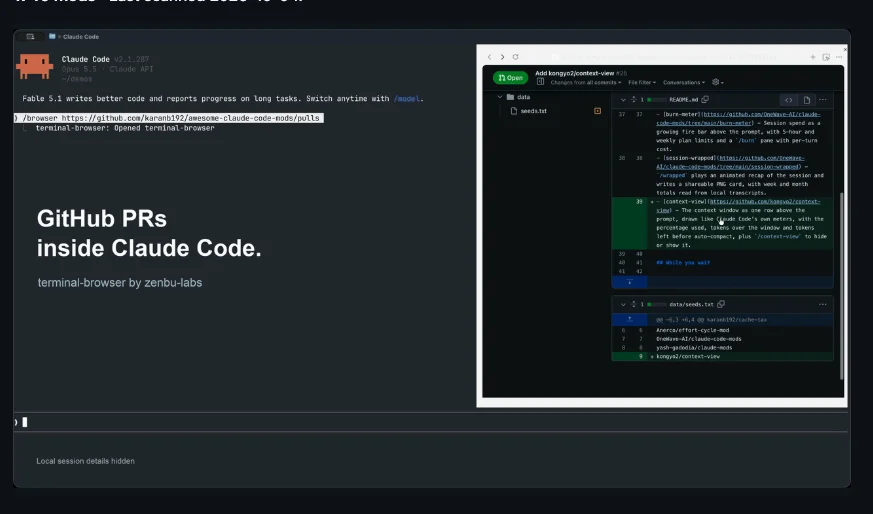Open Changes from all commits dropdown
Viewport: 873px width, 514px height.
[586, 82]
